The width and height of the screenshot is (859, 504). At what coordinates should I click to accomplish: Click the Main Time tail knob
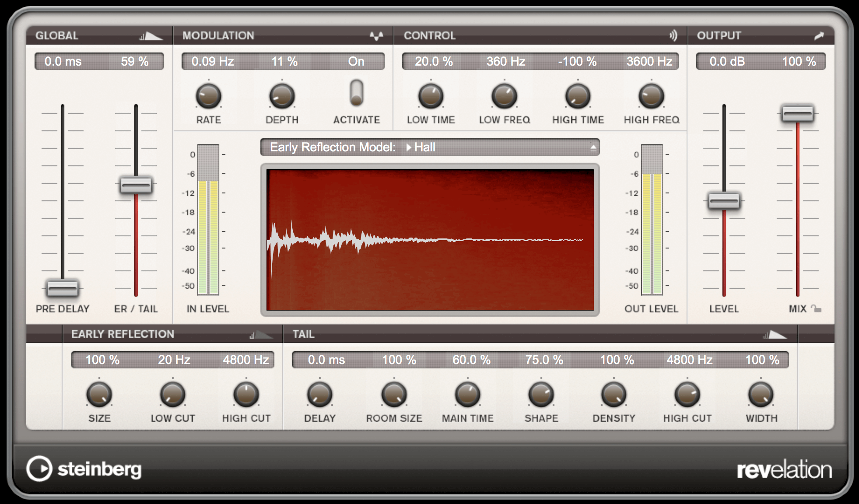467,395
